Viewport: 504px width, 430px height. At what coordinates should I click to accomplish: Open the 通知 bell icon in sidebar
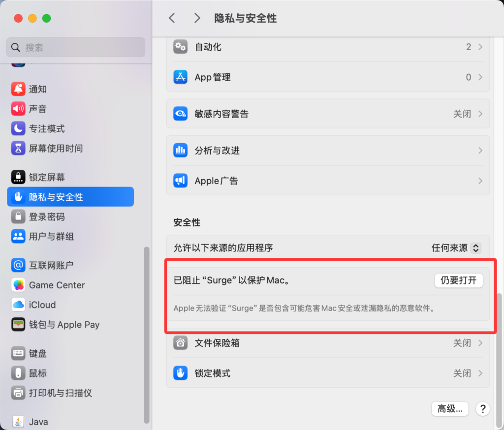coord(18,89)
